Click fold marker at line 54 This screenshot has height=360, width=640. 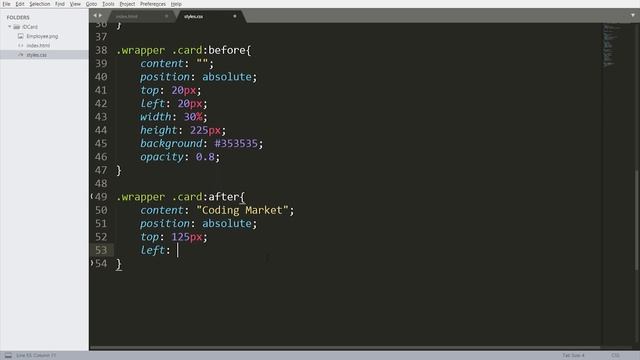pyautogui.click(x=92, y=263)
